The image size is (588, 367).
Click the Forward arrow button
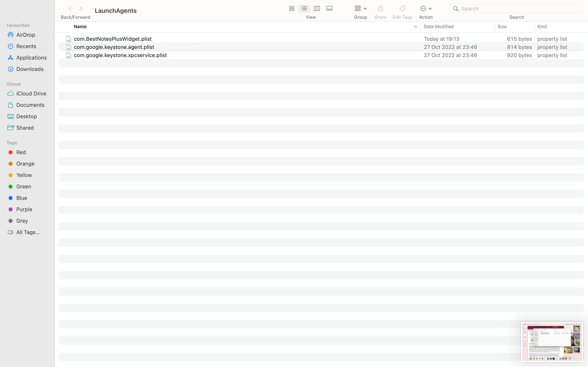(x=81, y=9)
